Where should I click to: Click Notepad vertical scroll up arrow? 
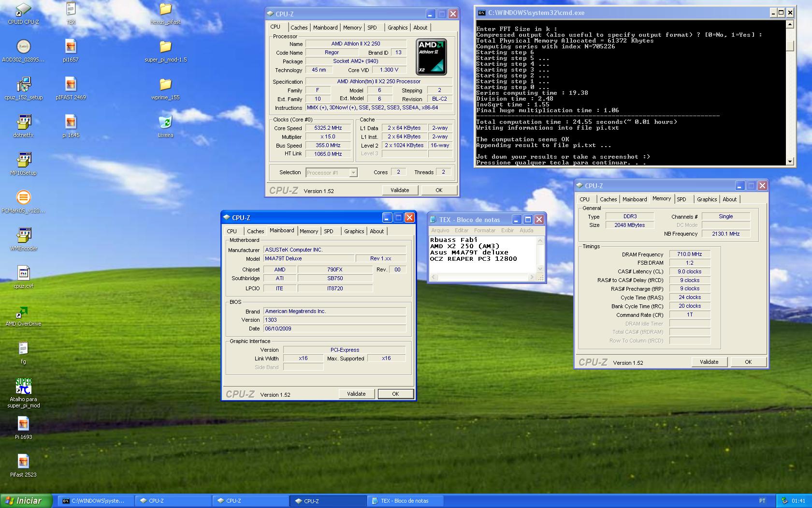(540, 240)
